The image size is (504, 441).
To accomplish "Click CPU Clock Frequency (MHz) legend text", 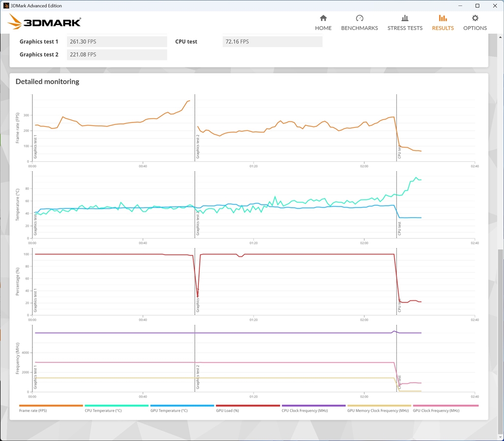I will pos(305,410).
